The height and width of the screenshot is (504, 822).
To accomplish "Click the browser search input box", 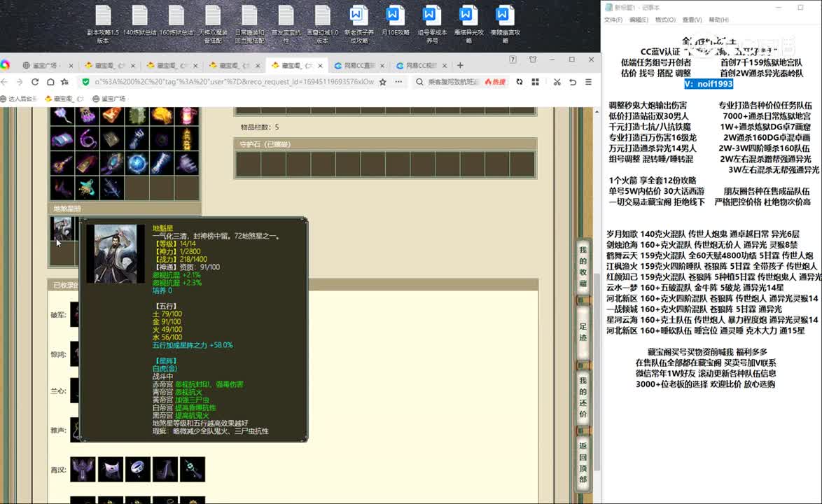I will pos(454,82).
